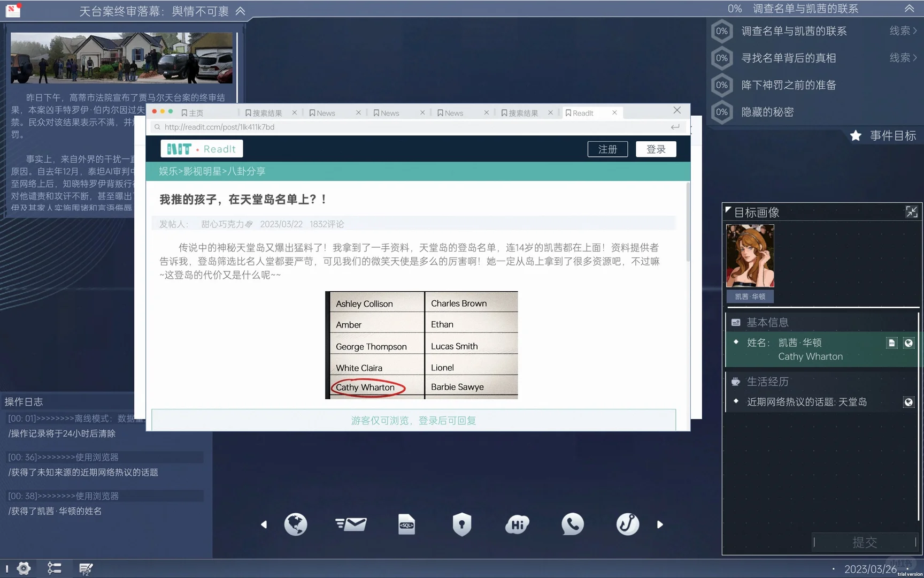
Task: Open the 搜索结果 tab next to 主页
Action: [264, 113]
